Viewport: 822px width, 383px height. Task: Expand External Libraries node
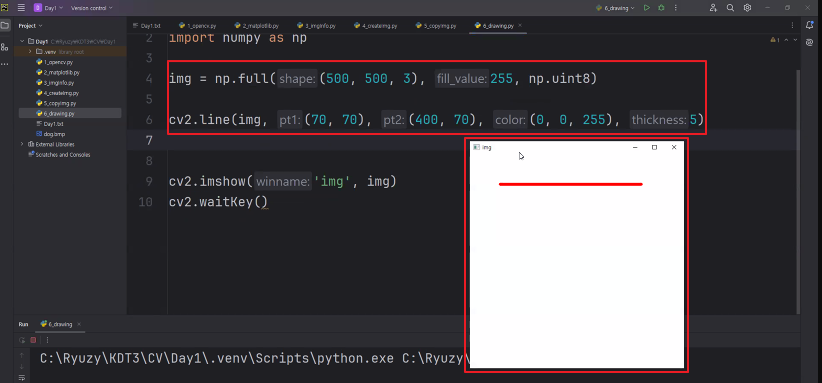pyautogui.click(x=23, y=144)
